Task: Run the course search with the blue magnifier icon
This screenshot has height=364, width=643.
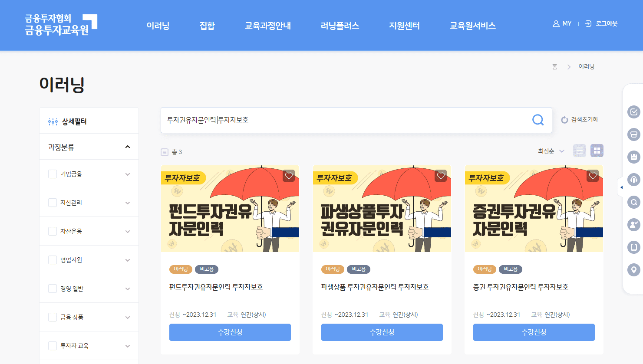Action: pyautogui.click(x=538, y=120)
